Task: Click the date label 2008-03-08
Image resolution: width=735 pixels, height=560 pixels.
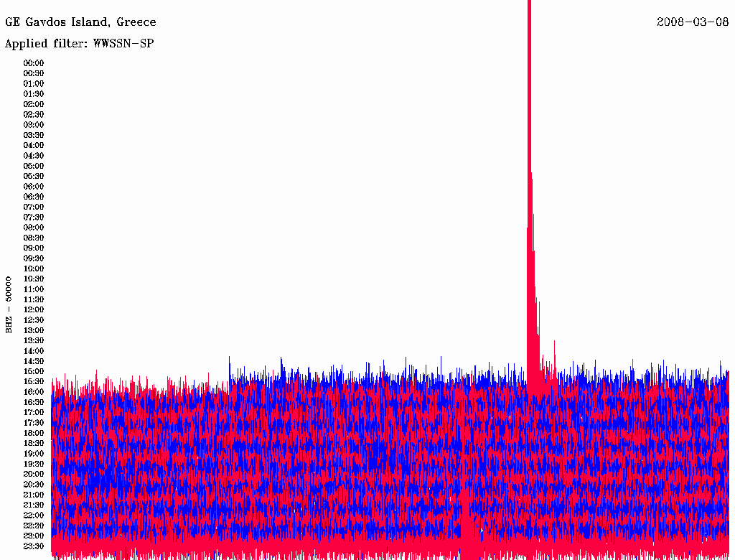Action: click(x=693, y=22)
